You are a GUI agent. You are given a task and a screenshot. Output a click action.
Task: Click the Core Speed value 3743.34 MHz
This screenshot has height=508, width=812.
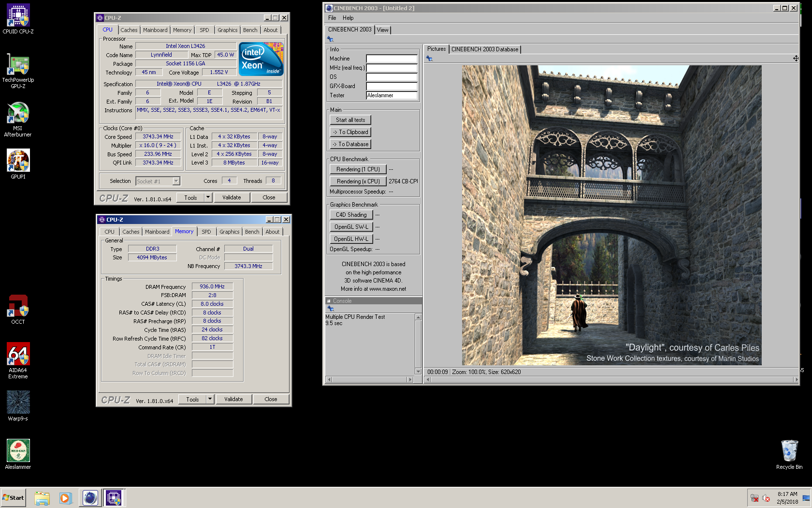[x=158, y=137]
